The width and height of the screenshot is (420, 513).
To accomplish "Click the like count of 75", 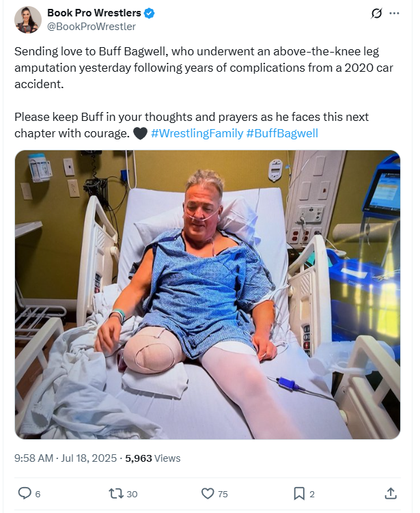I will coord(223,494).
